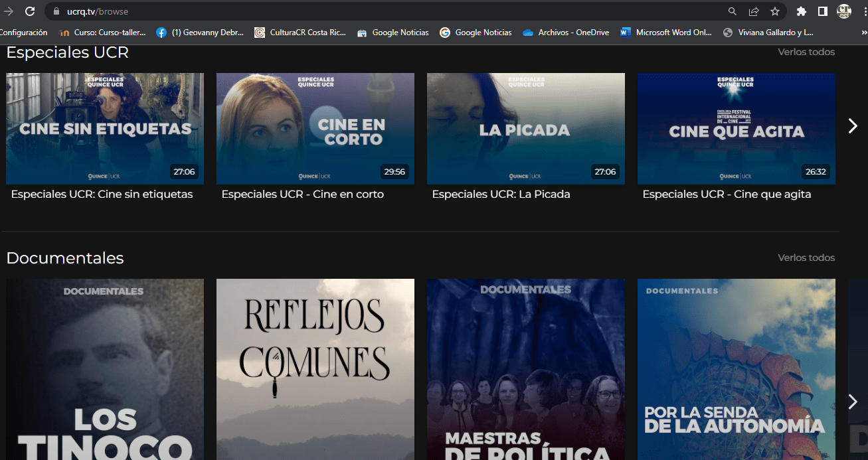Open the second Google Noticias bookmark with G icon
The width and height of the screenshot is (868, 460).
pos(476,33)
